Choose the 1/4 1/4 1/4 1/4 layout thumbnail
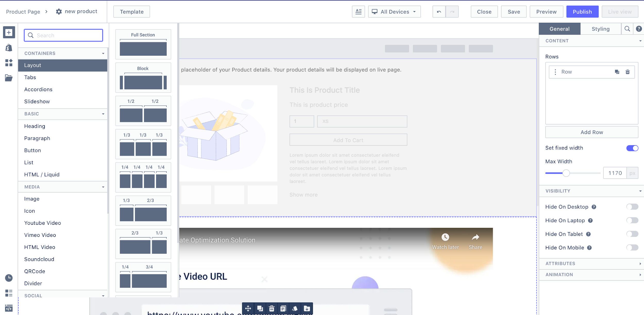Image resolution: width=644 pixels, height=315 pixels. point(143,177)
